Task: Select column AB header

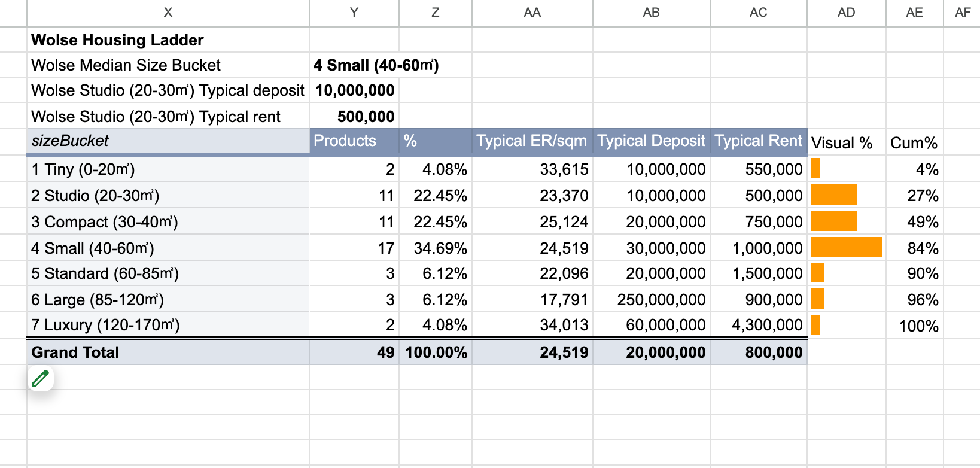Action: (652, 13)
